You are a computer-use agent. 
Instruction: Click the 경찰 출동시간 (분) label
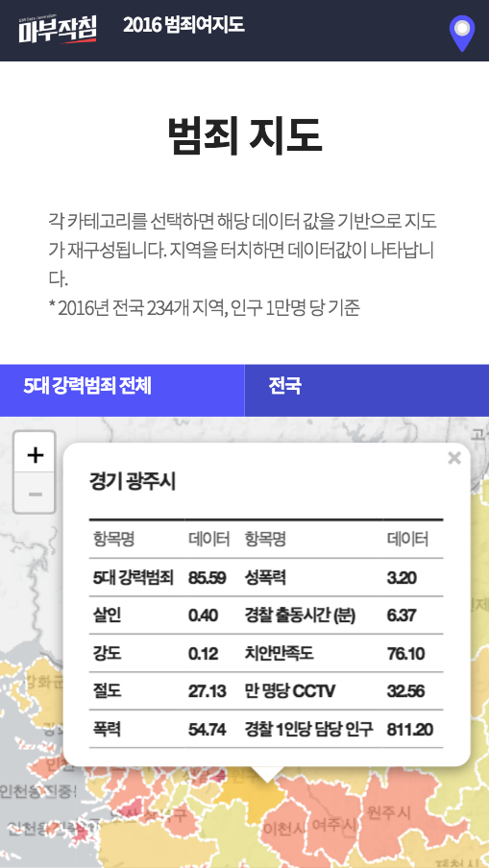(300, 615)
